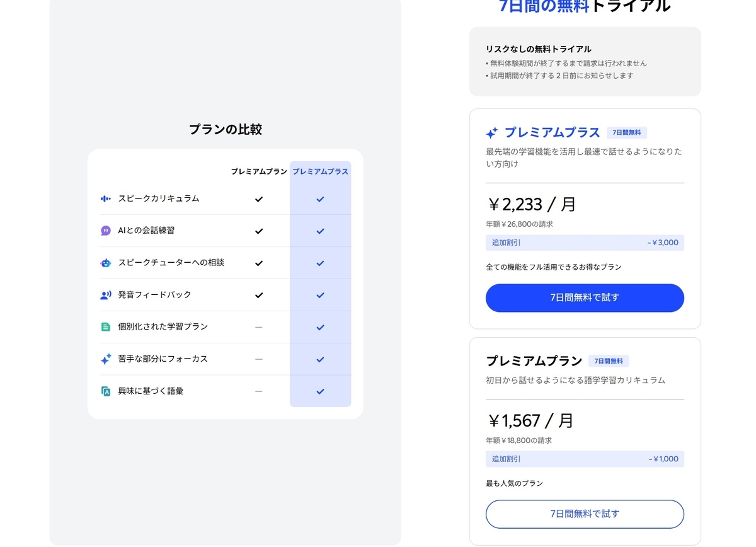The image size is (756, 547).
Task: Click the 発音フィードバック feature label
Action: [x=155, y=295]
